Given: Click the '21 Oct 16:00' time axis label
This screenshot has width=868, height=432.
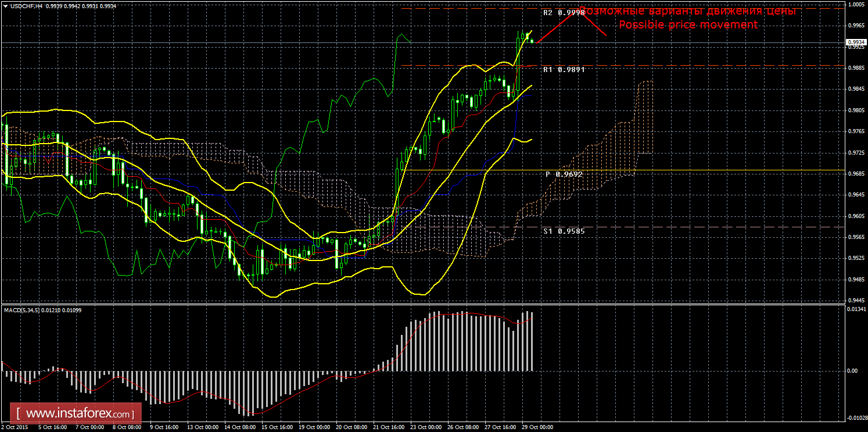Looking at the screenshot, I should pyautogui.click(x=388, y=427).
